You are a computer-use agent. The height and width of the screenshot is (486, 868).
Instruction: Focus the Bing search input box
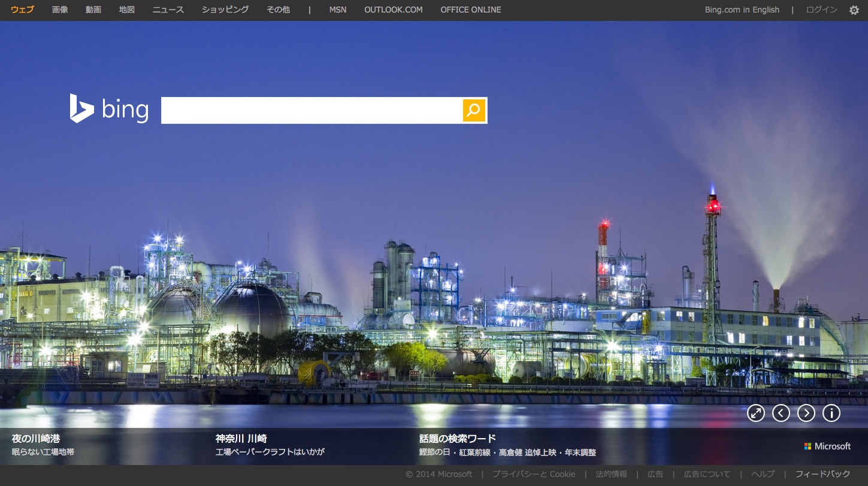[x=311, y=110]
